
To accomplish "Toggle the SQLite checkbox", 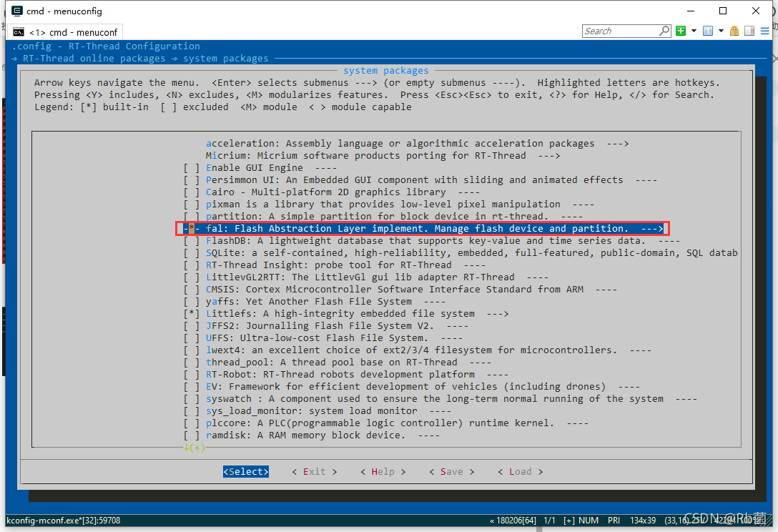I will [192, 252].
